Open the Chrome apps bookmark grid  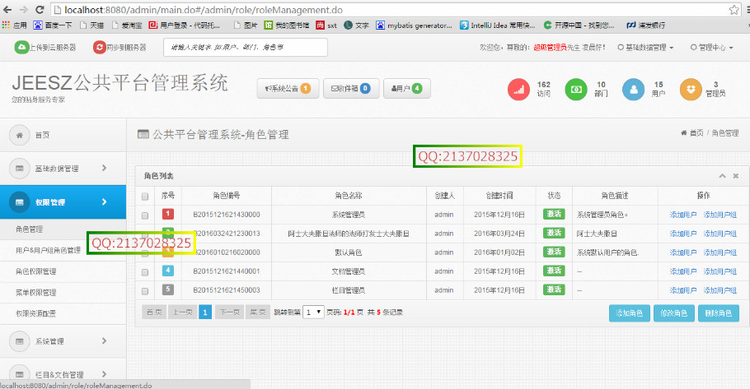[x=6, y=25]
